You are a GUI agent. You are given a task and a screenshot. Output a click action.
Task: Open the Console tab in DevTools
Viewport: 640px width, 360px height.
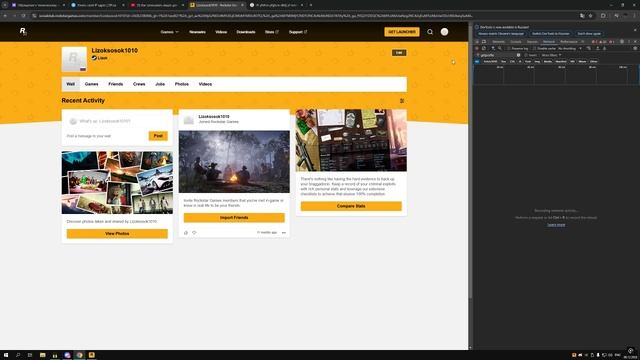coord(516,42)
